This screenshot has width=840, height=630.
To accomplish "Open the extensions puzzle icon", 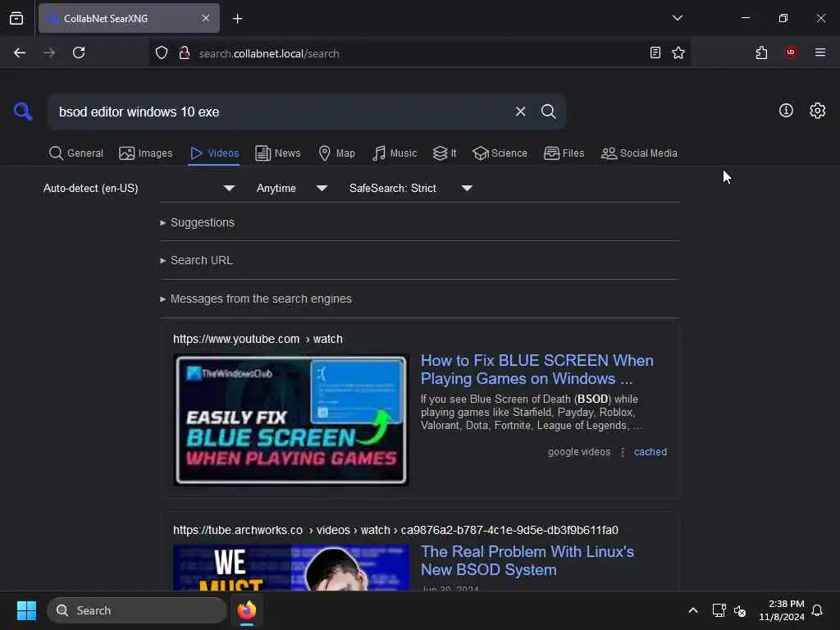I will pyautogui.click(x=761, y=52).
